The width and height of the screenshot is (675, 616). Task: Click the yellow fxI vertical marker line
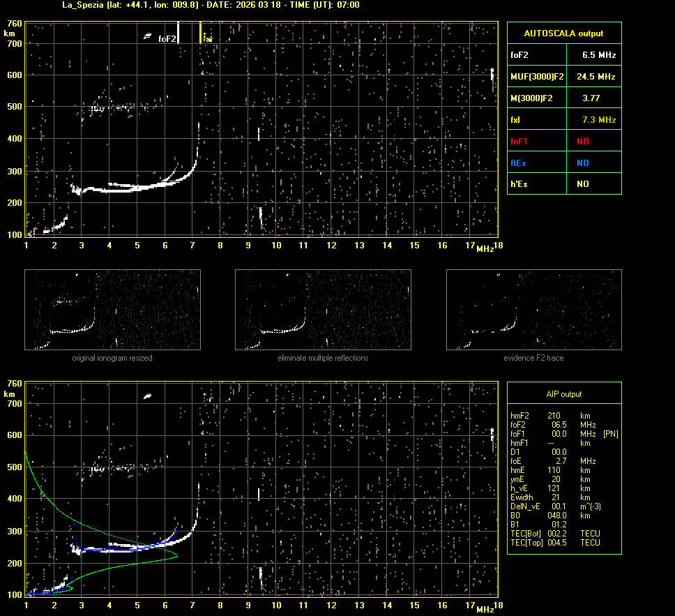pyautogui.click(x=201, y=32)
